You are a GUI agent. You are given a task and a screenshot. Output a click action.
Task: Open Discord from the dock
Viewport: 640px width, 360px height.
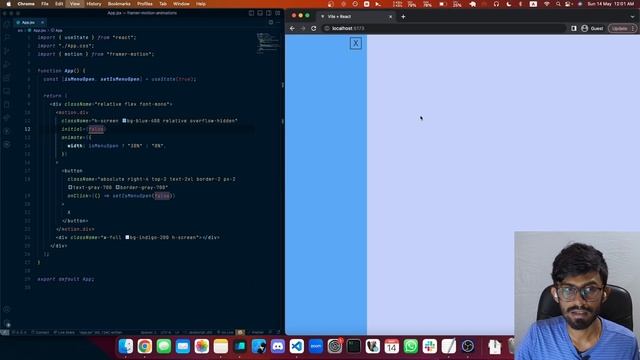coord(278,346)
